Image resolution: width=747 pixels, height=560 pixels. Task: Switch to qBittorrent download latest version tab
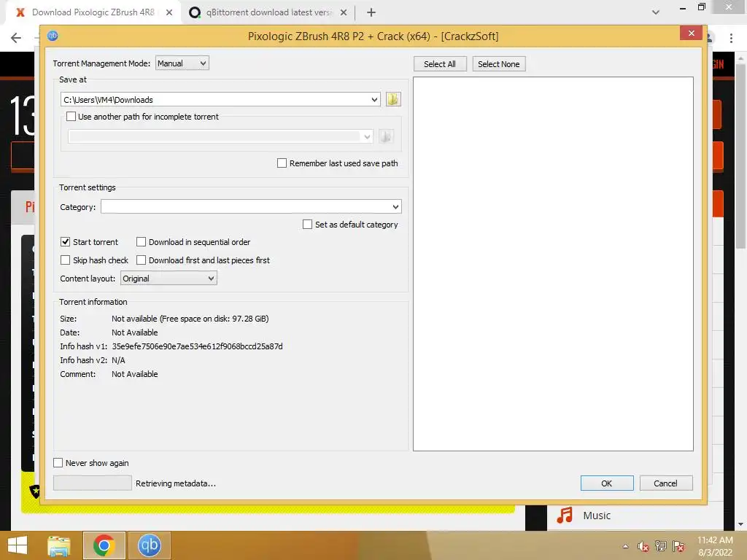(268, 12)
